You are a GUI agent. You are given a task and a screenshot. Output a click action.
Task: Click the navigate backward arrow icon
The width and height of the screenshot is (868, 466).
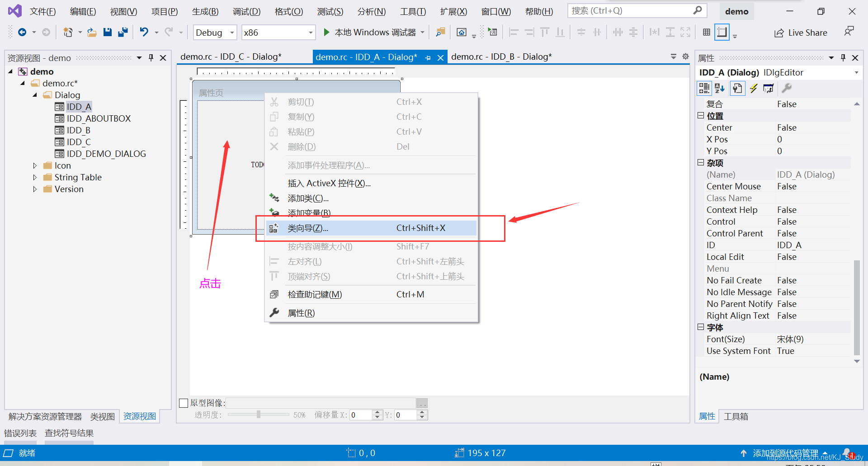click(x=22, y=32)
